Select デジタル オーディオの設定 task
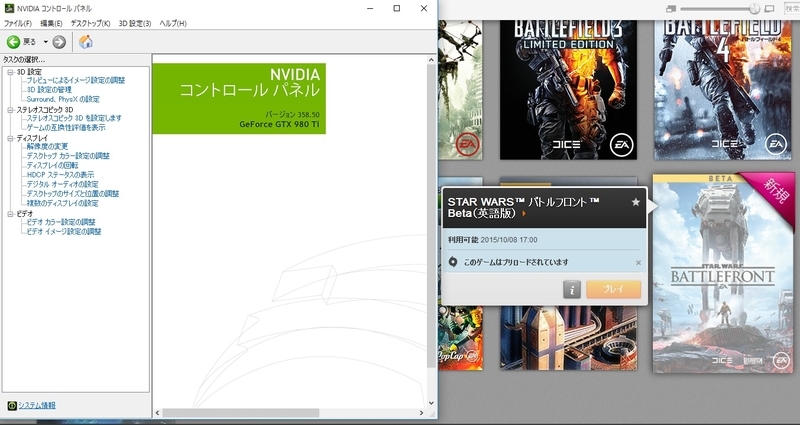Image resolution: width=800 pixels, height=425 pixels. click(x=62, y=184)
